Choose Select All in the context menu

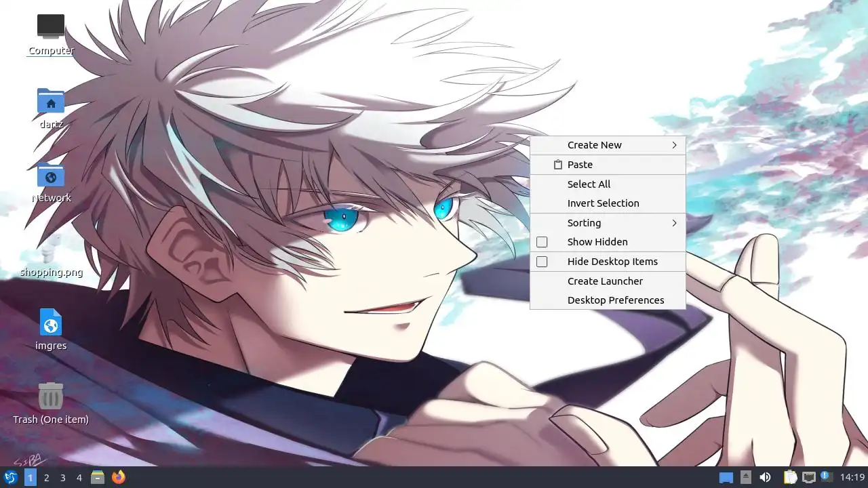[x=608, y=184]
